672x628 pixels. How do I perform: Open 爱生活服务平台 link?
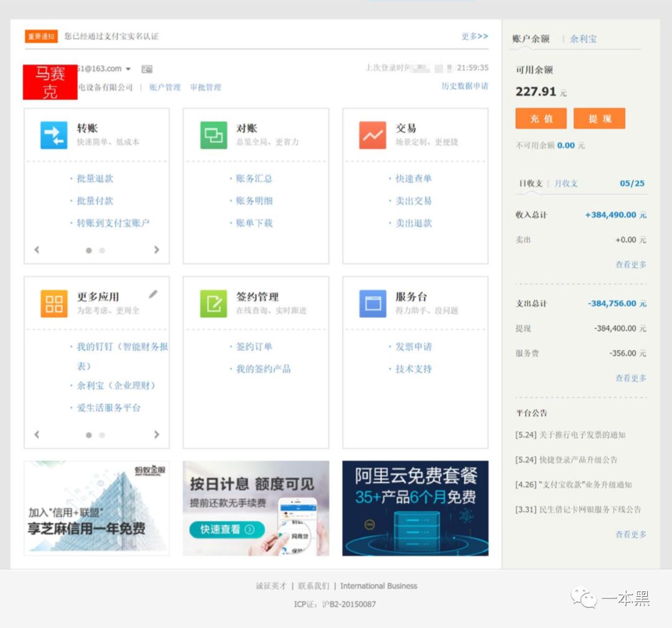click(108, 408)
